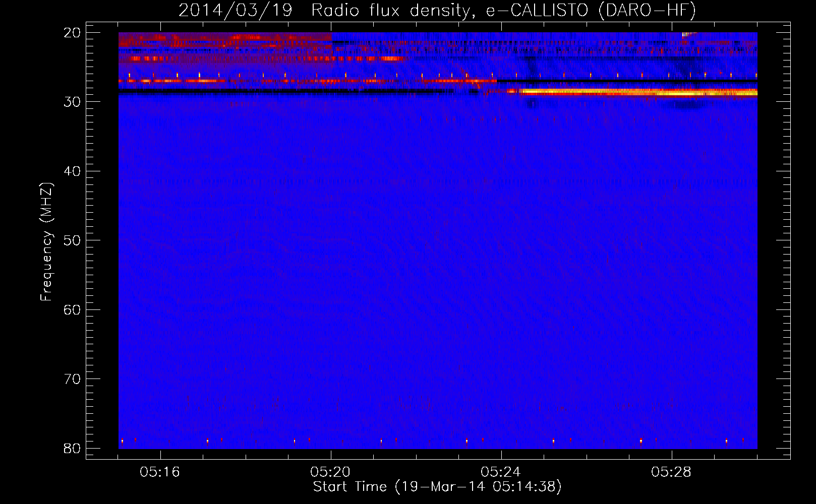Click the 'Frequency (MHZ)' axis label
The height and width of the screenshot is (504, 816).
46,242
